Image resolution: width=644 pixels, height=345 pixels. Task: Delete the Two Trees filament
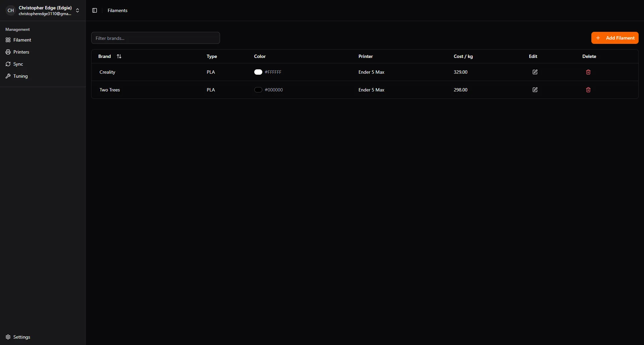[588, 90]
